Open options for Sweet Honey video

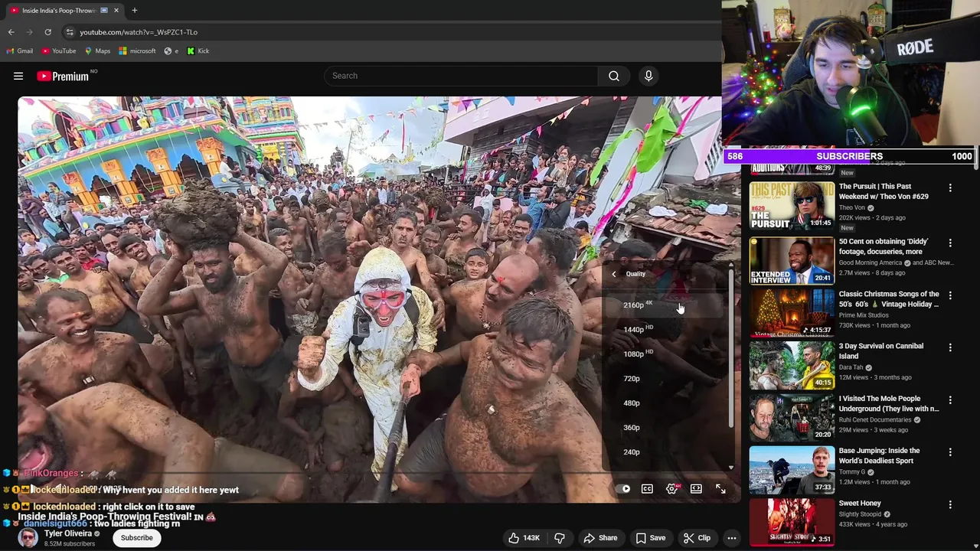(x=950, y=505)
